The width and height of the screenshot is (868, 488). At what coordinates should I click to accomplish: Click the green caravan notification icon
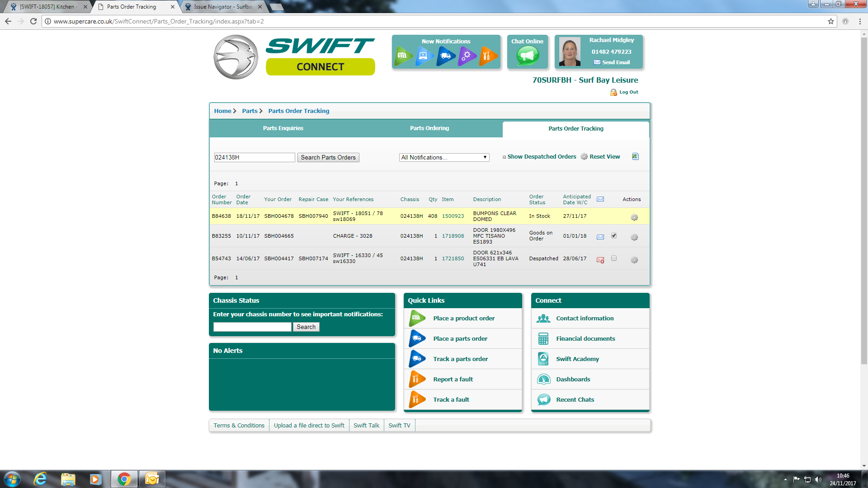[402, 56]
